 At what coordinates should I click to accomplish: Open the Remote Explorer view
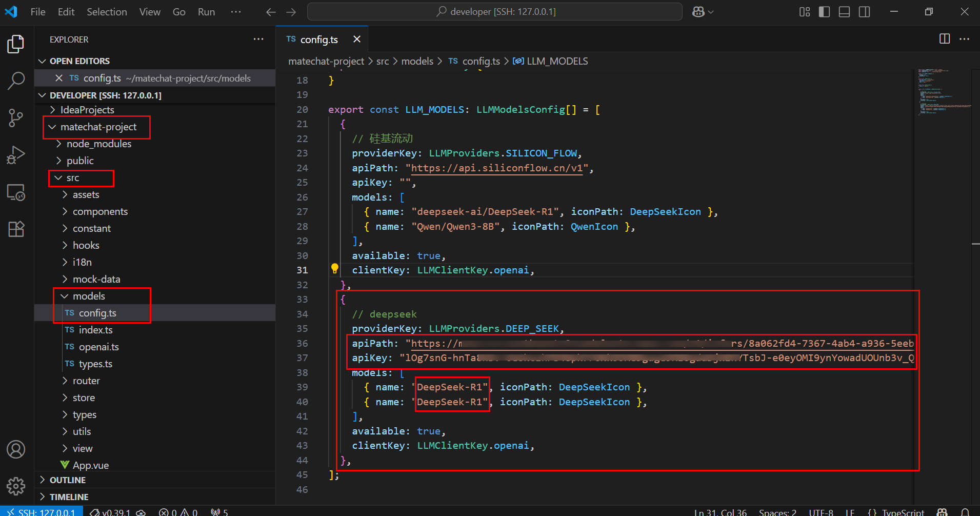point(16,192)
